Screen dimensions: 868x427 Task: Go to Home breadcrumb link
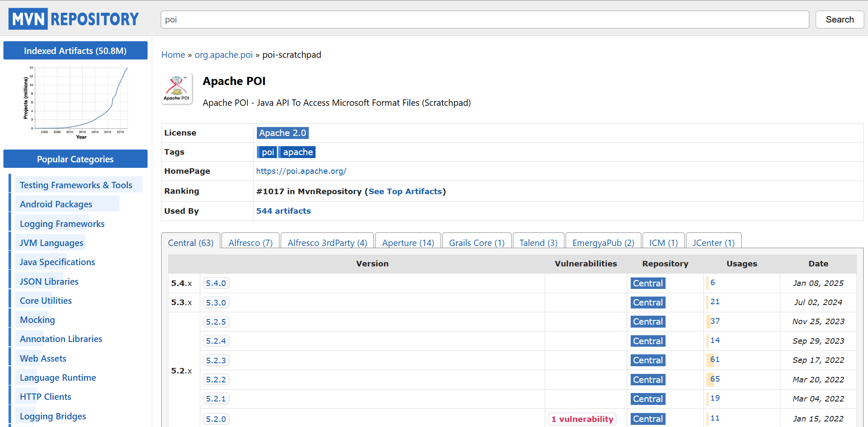[173, 55]
